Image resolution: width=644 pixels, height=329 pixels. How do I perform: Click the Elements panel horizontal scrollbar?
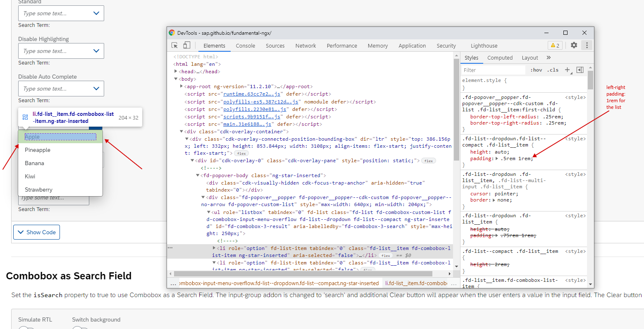pyautogui.click(x=303, y=274)
